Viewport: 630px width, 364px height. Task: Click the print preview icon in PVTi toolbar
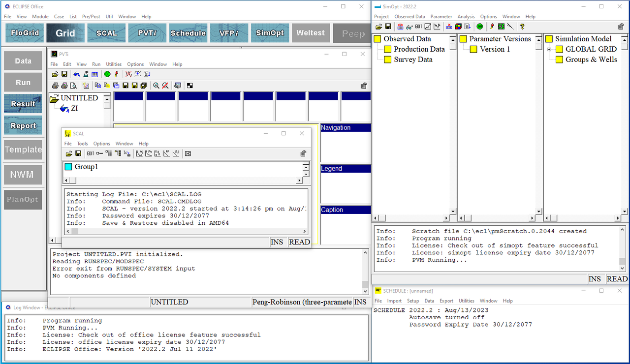(x=73, y=86)
